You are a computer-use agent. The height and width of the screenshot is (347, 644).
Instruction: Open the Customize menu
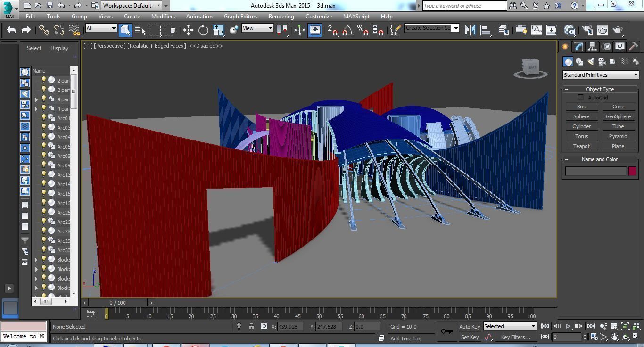[318, 16]
